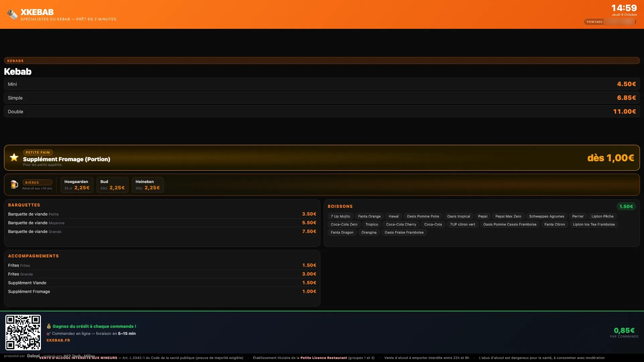644x362 pixels.
Task: Click the Schweppes Agrumes chip
Action: click(x=547, y=216)
